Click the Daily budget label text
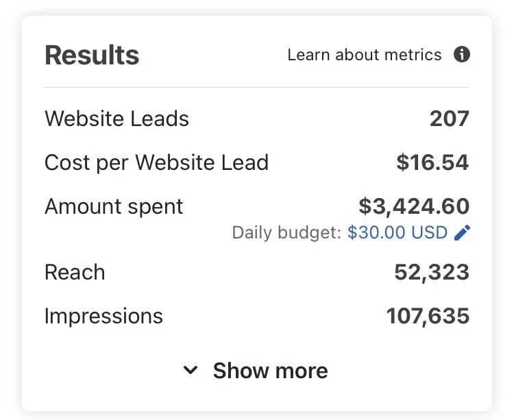Viewport: 514px width, 420px height. coord(287,233)
